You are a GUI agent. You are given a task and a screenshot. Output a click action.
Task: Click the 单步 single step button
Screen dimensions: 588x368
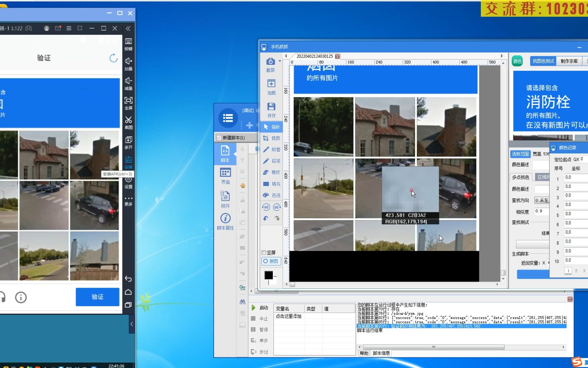point(260,341)
